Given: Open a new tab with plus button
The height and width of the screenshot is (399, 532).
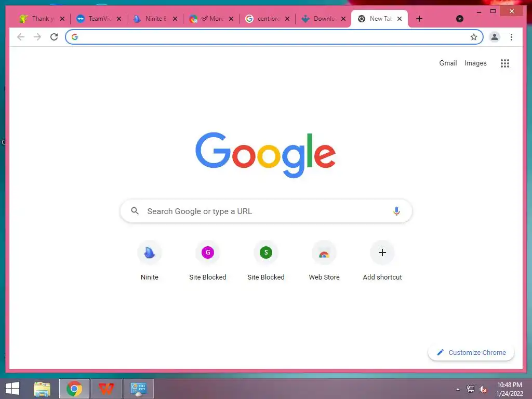Looking at the screenshot, I should [419, 19].
